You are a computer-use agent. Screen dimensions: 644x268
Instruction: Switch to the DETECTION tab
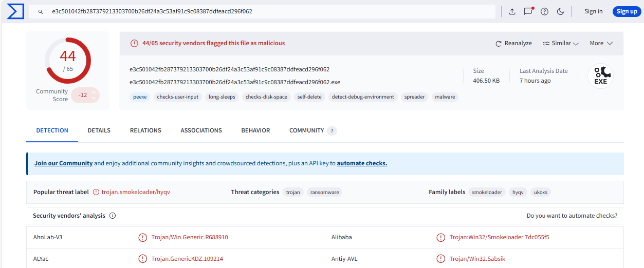52,130
